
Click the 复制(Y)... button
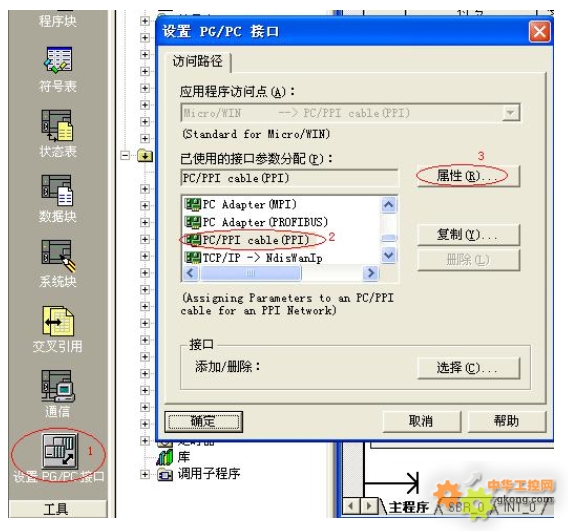click(468, 235)
